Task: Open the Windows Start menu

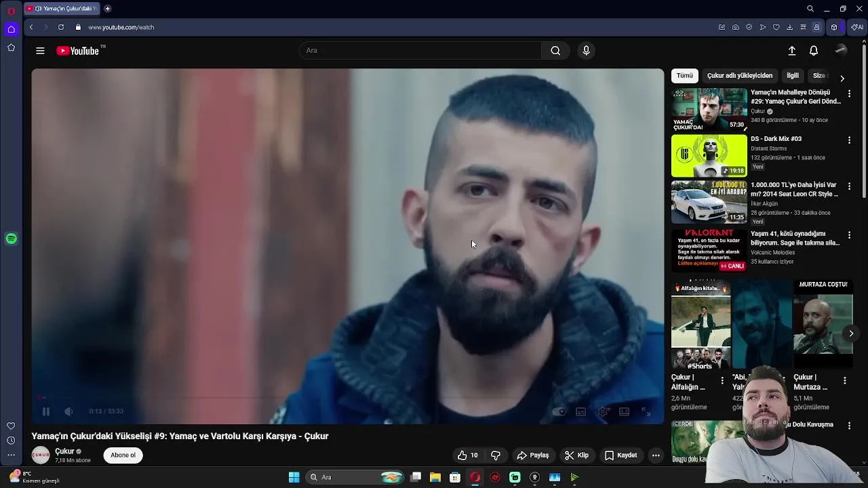Action: pos(294,477)
